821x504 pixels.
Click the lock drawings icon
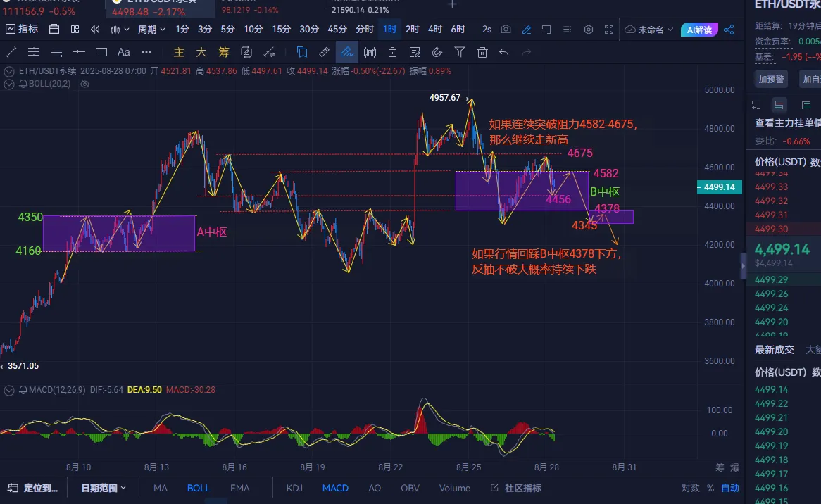392,52
